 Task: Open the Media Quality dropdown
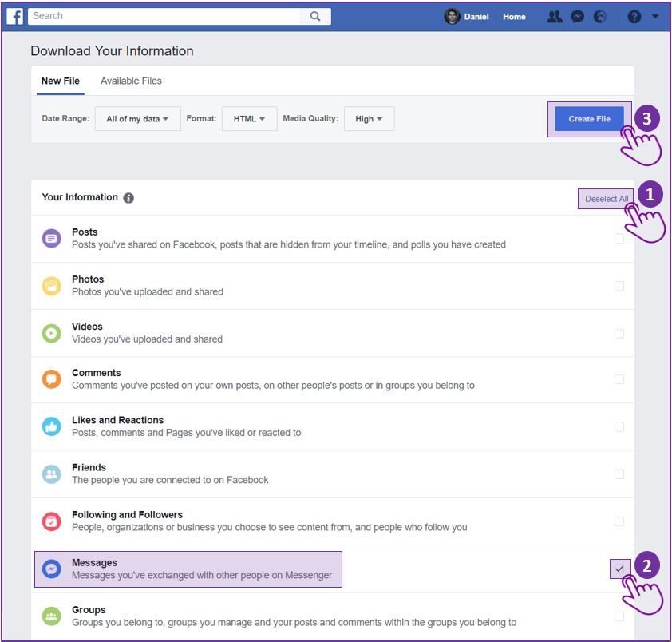[x=368, y=118]
